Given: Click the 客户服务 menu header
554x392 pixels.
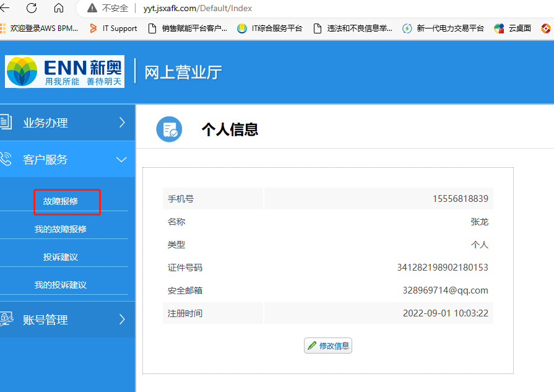Looking at the screenshot, I should tap(67, 159).
